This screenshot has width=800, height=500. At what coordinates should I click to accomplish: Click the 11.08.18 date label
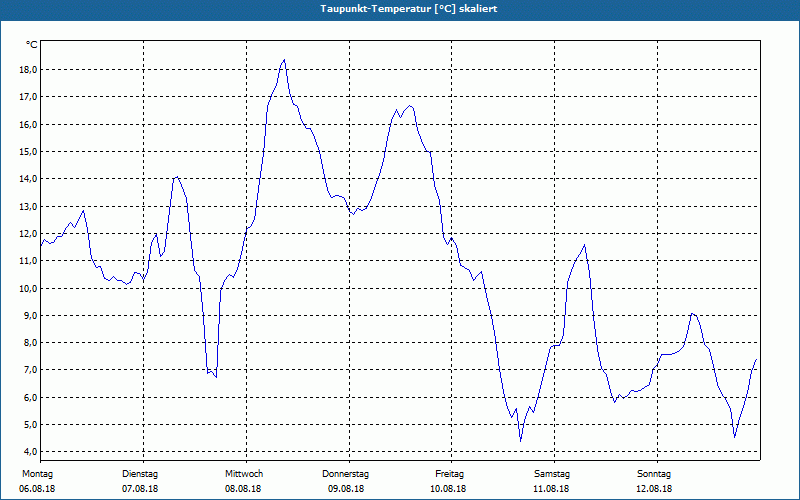click(x=552, y=489)
